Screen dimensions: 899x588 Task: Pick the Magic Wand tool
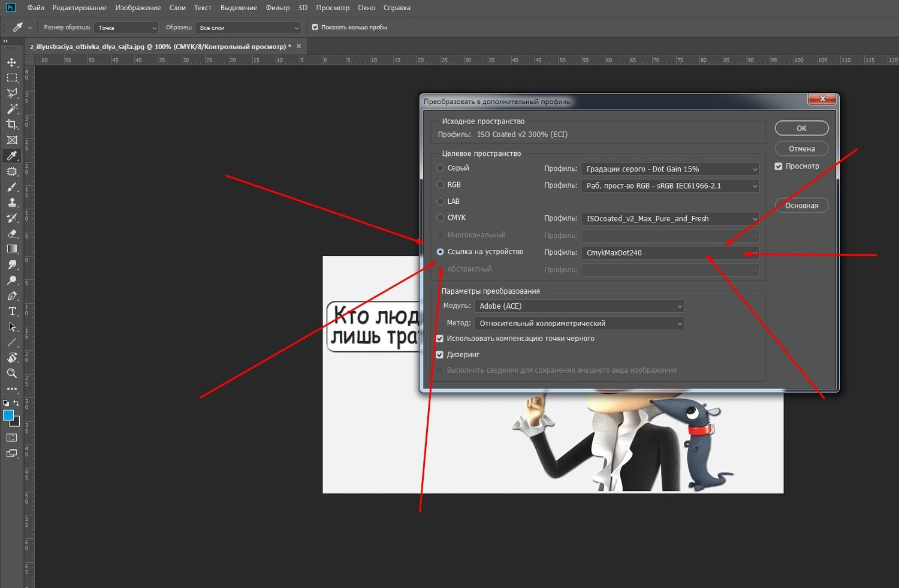point(12,109)
